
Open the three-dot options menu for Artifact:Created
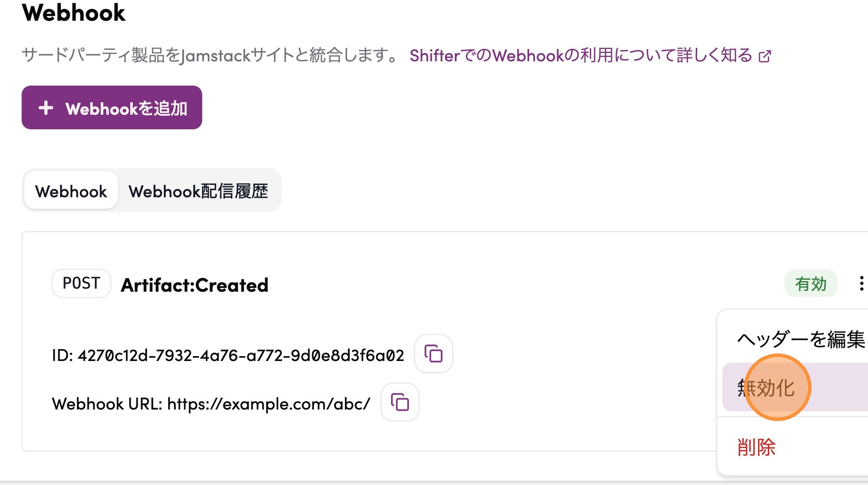pyautogui.click(x=861, y=283)
